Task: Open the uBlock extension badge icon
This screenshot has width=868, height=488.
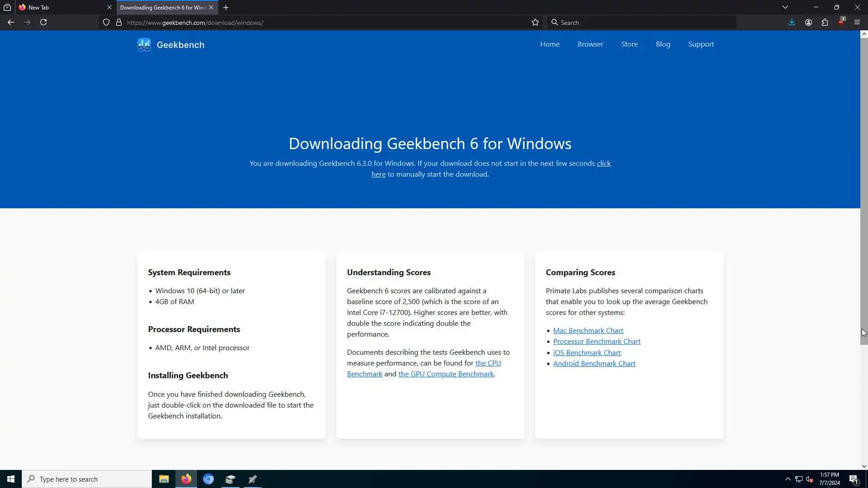Action: (841, 22)
